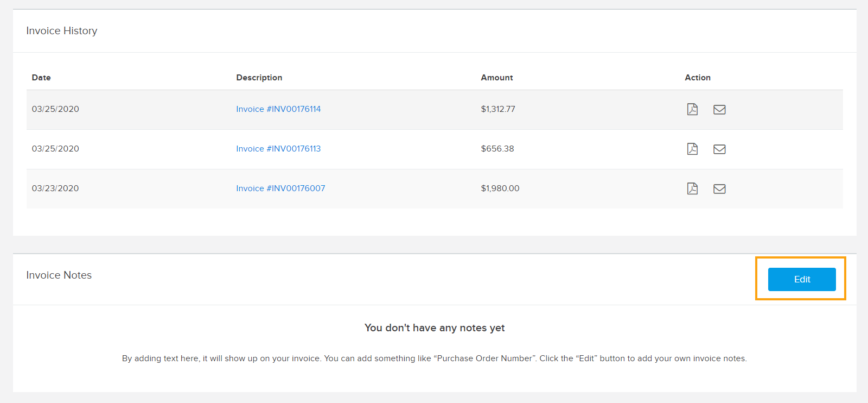
Task: Open the Invoice #INV00176113 link
Action: [278, 149]
